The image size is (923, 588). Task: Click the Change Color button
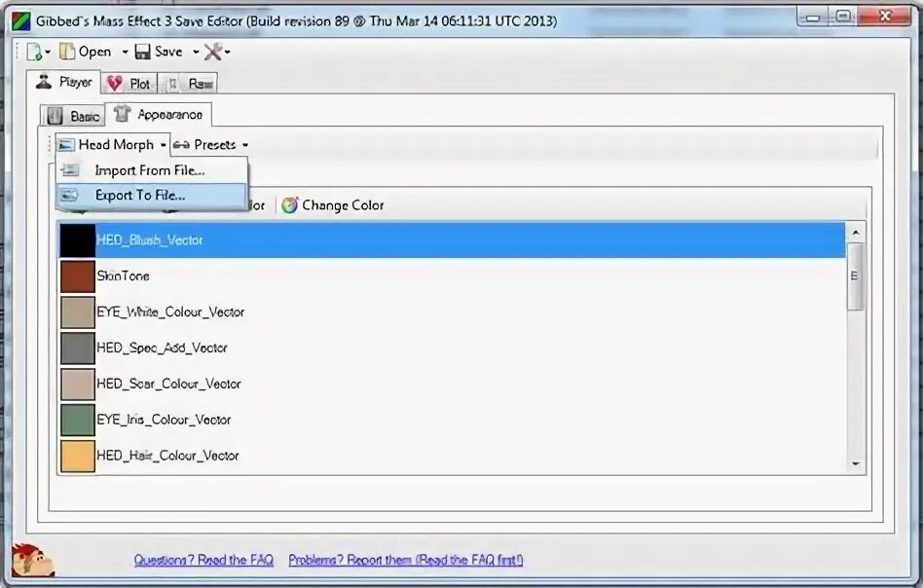pyautogui.click(x=333, y=205)
